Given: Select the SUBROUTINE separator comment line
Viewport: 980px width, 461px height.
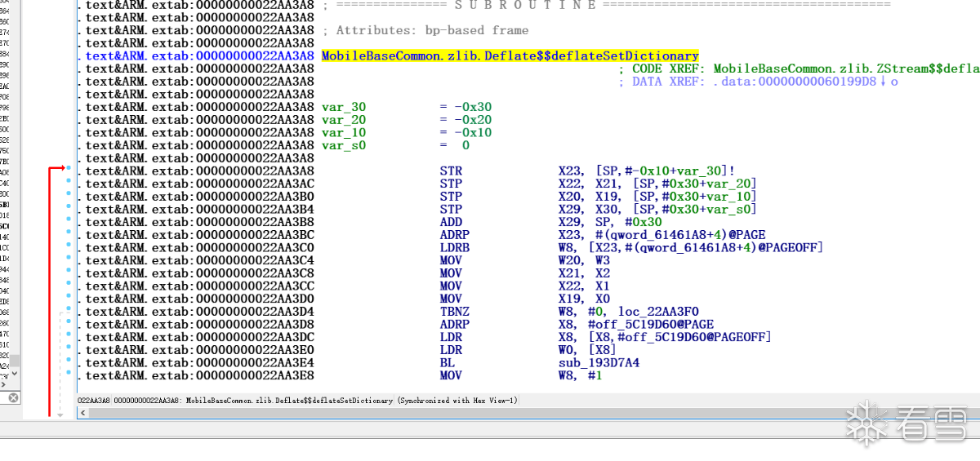Looking at the screenshot, I should (x=605, y=5).
